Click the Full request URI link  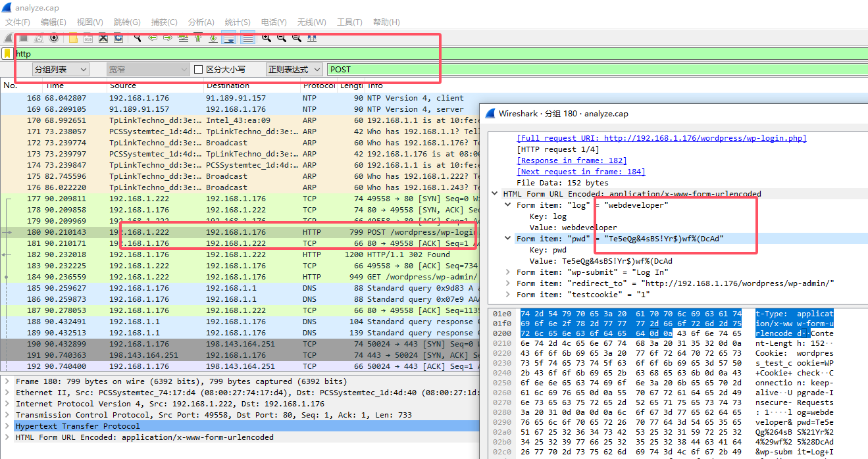661,138
